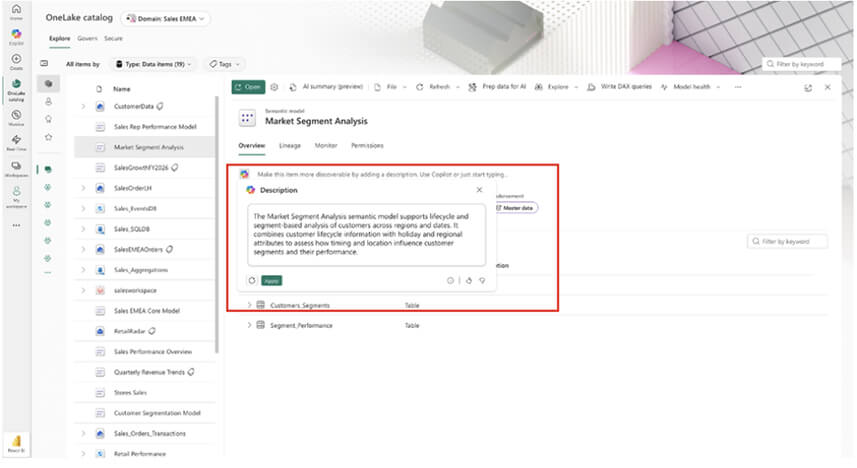The height and width of the screenshot is (468, 857).
Task: Select the Favorites star icon in sidebar
Action: click(48, 137)
